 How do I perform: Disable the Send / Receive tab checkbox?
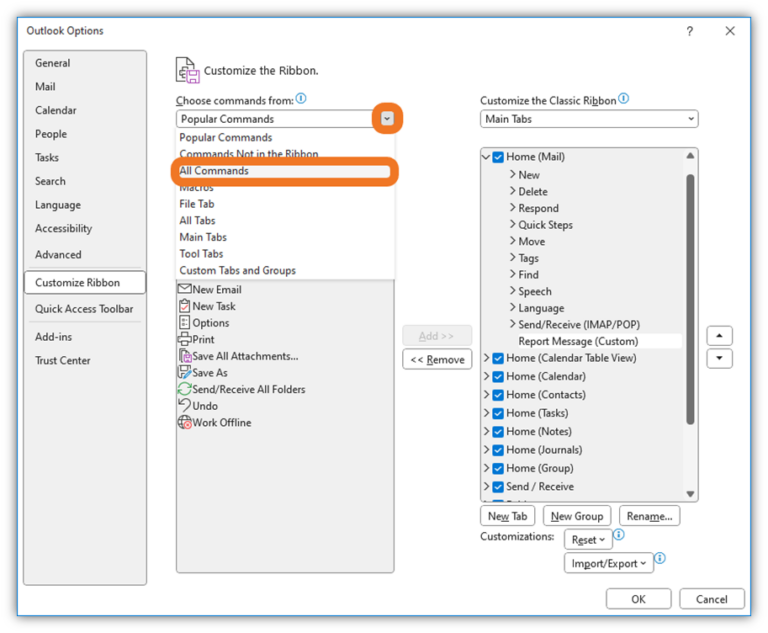click(x=498, y=486)
